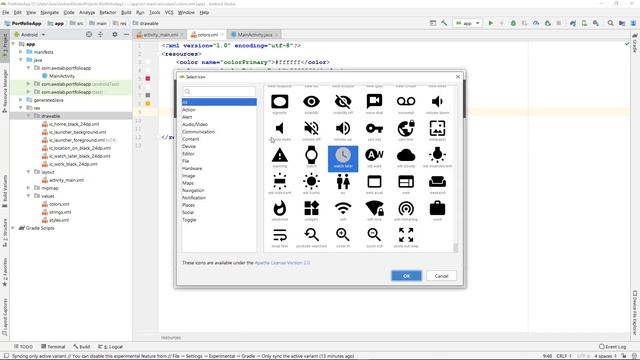Select the wc restroom people icon

343,182
